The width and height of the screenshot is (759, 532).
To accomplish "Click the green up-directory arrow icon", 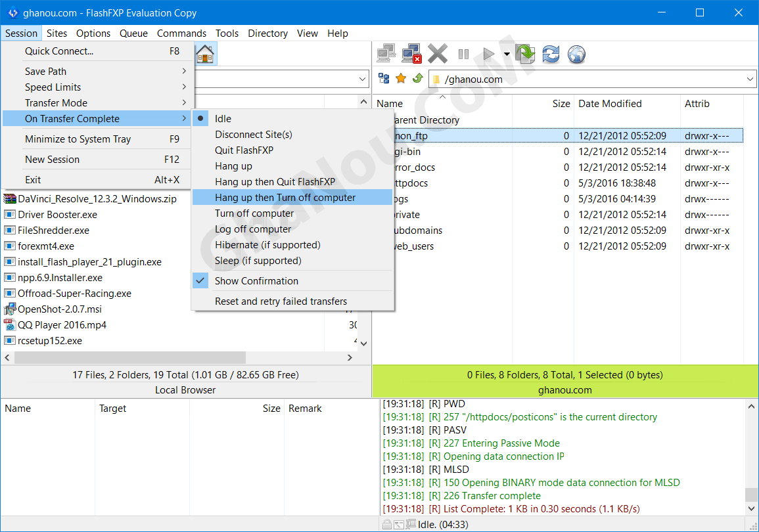I will click(418, 78).
